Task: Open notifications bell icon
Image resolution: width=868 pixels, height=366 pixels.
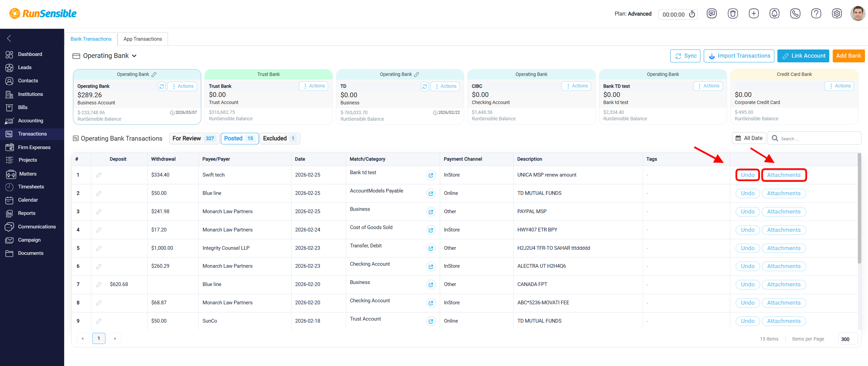Action: point(774,14)
